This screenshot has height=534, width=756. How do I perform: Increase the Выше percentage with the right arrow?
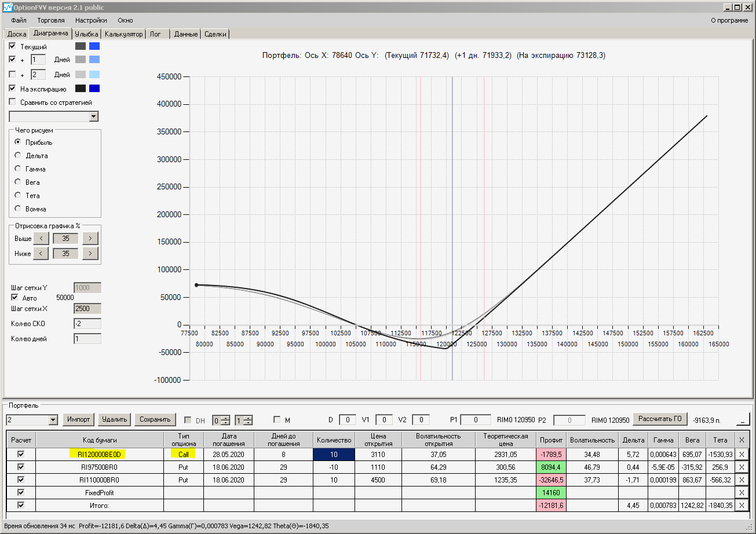(90, 238)
